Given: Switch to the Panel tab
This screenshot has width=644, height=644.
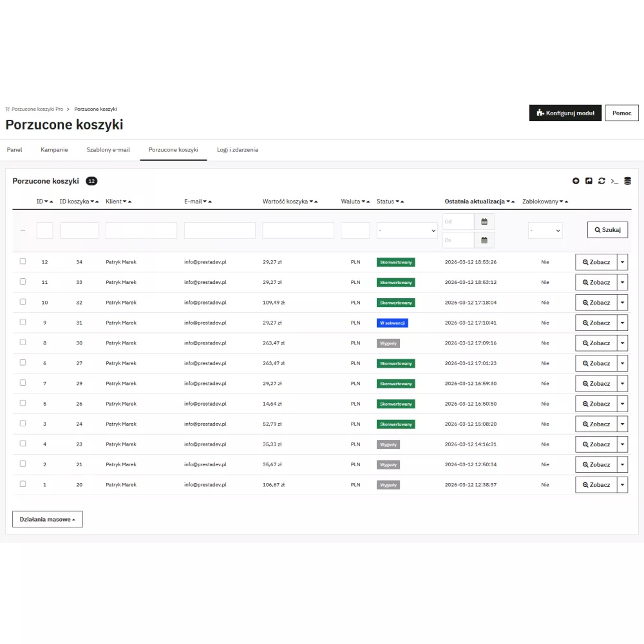Looking at the screenshot, I should click(x=14, y=150).
